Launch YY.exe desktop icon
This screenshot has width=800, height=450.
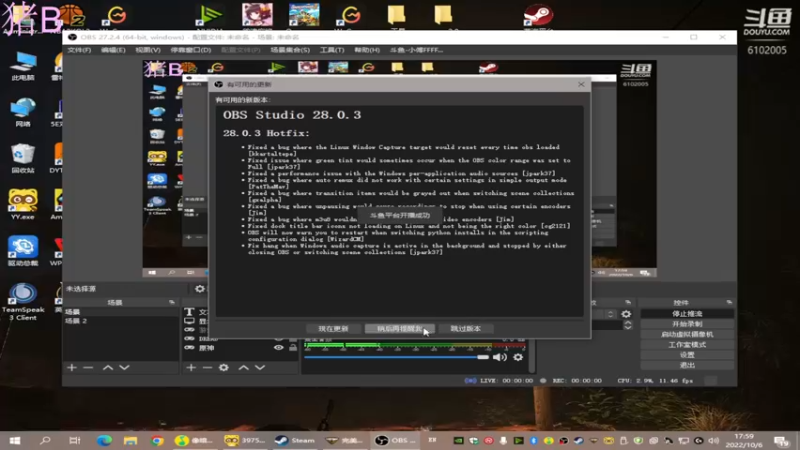pos(23,205)
